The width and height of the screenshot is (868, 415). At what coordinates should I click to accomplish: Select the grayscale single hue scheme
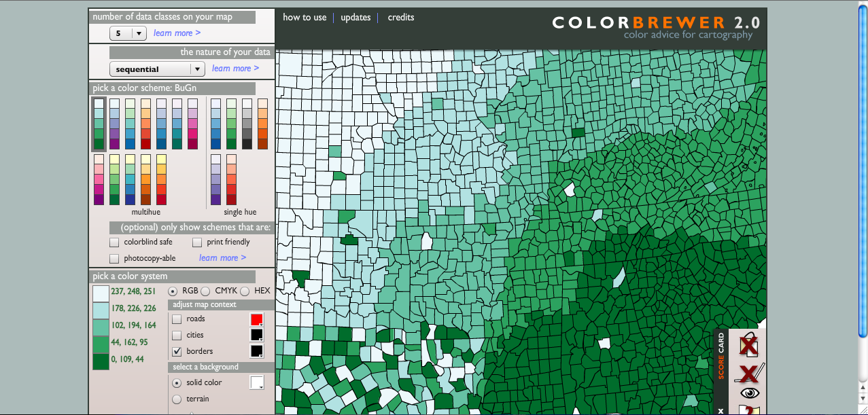pyautogui.click(x=247, y=124)
